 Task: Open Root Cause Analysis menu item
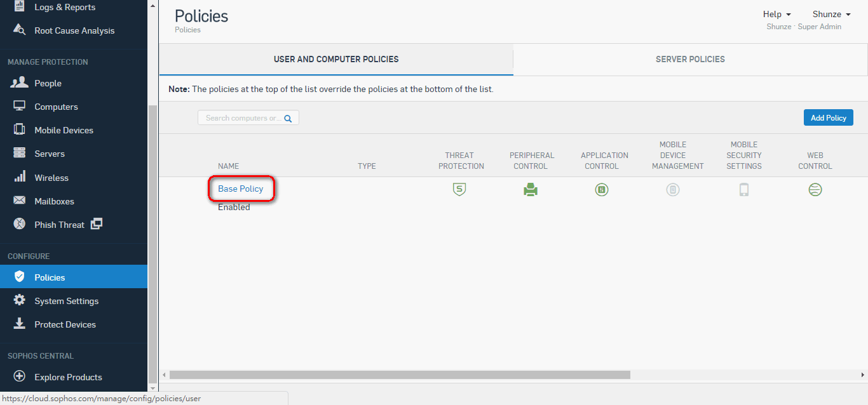click(x=74, y=30)
